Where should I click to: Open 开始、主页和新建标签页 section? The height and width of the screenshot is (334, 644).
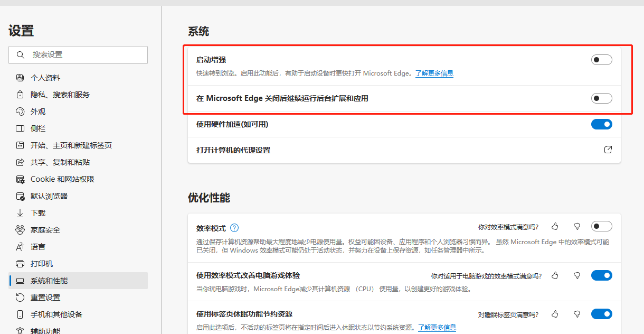[78, 145]
